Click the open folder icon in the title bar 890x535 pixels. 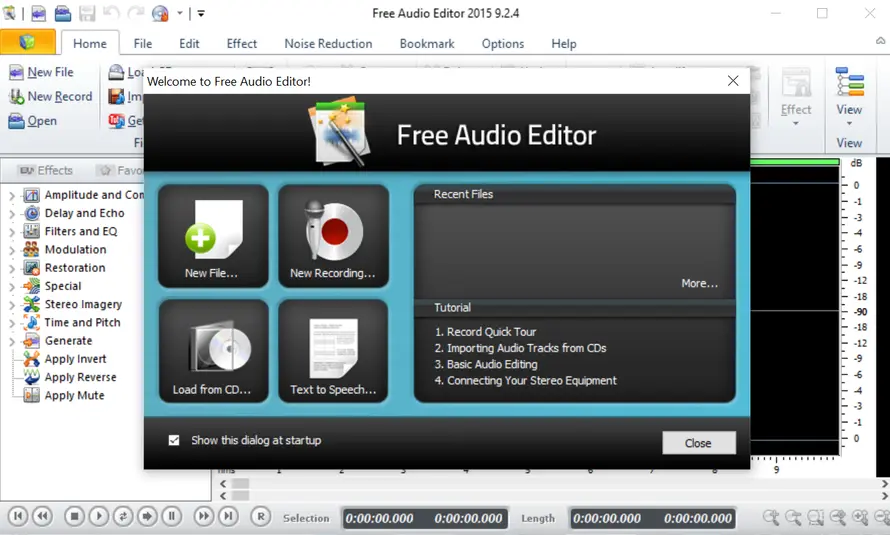point(63,12)
